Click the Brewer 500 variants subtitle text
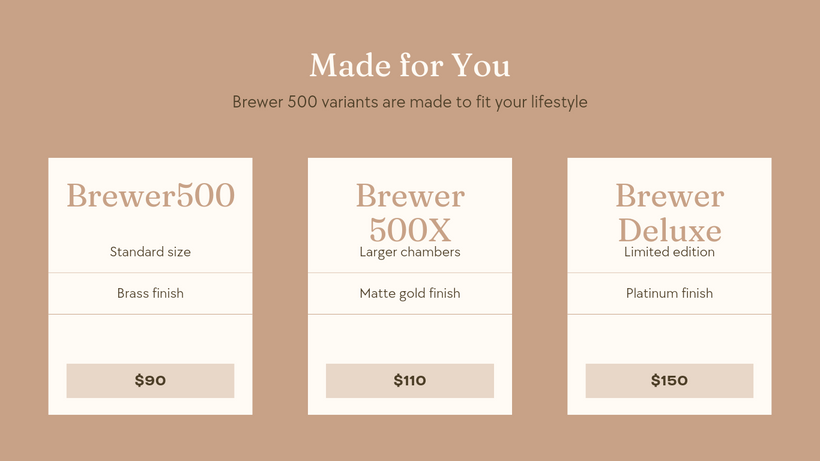The height and width of the screenshot is (461, 820). tap(410, 102)
